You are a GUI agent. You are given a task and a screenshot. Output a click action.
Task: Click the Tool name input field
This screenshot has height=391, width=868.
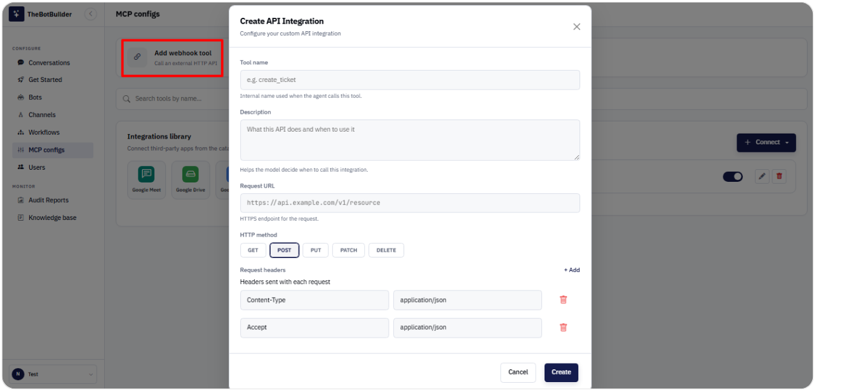(410, 79)
